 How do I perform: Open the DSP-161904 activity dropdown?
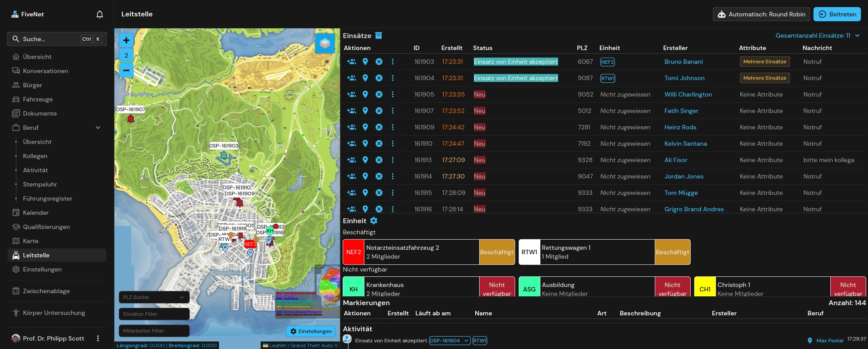[x=450, y=341]
